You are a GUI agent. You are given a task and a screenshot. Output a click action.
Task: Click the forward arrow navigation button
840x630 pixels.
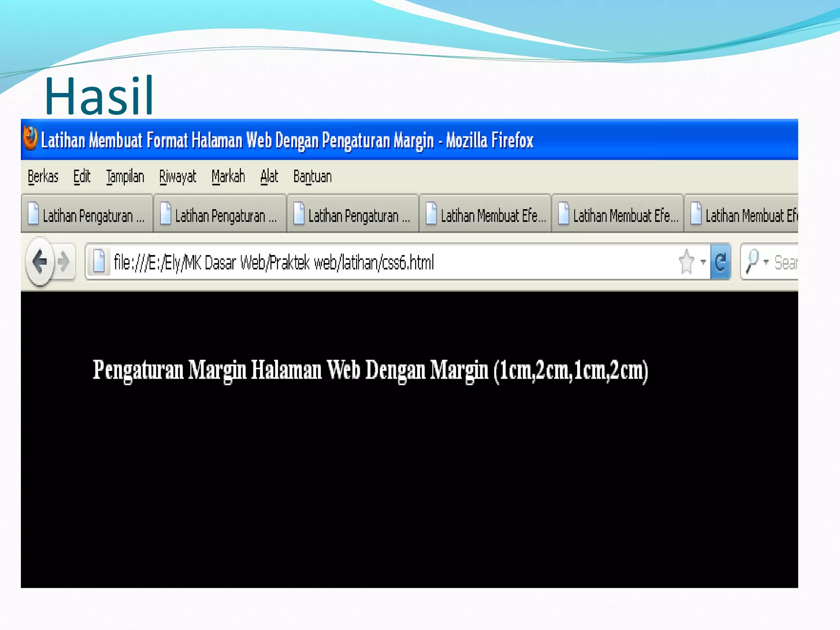(64, 262)
